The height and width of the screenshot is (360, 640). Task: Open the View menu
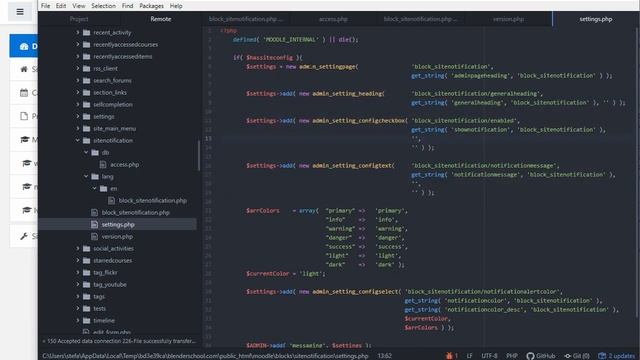coord(79,6)
